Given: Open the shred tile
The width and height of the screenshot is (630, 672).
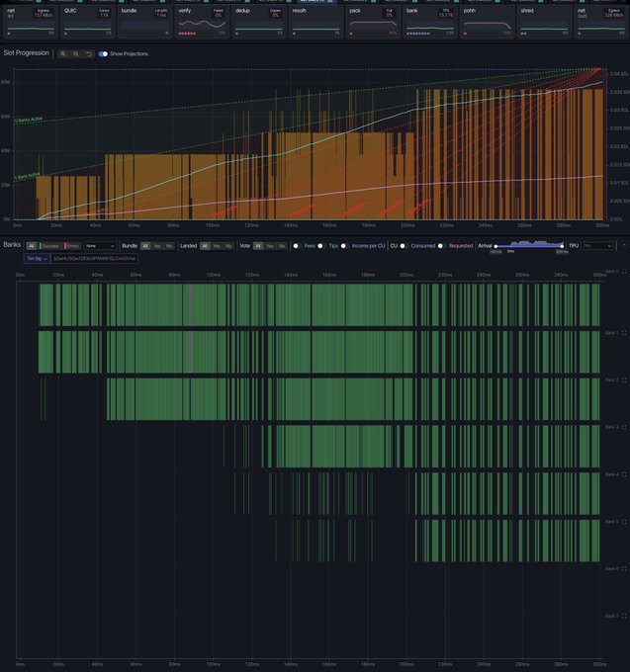Looking at the screenshot, I should [544, 23].
